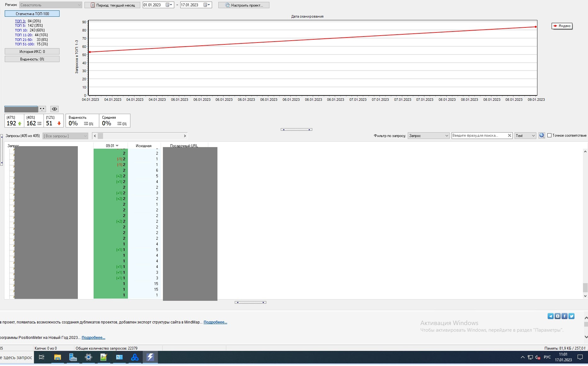Collapse the chart panel with the top splitter handle
Viewport: 588px width, 366px height.
point(297,129)
